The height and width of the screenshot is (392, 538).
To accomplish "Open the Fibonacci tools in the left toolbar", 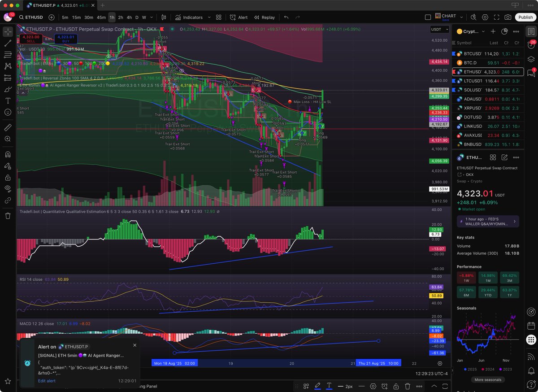I will 8,55.
